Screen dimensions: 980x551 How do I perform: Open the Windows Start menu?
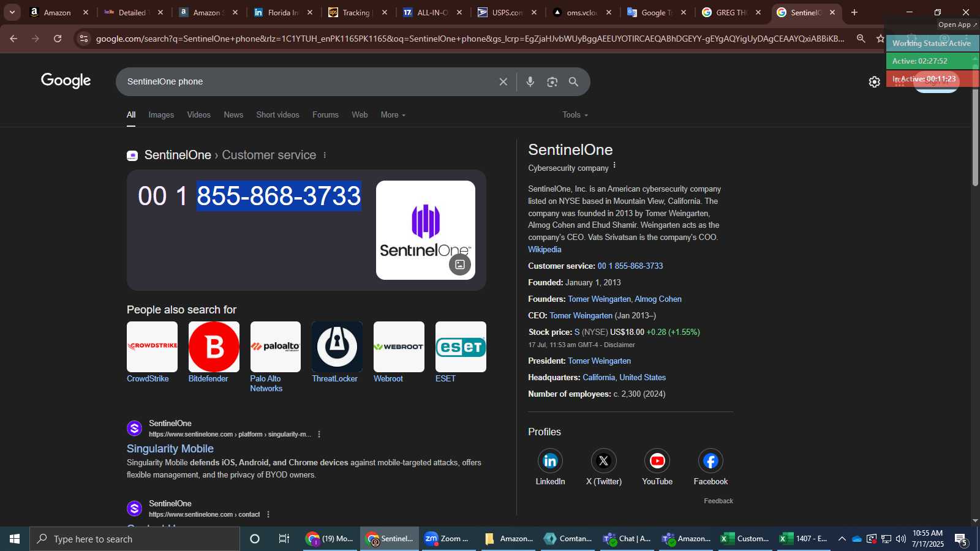click(15, 539)
